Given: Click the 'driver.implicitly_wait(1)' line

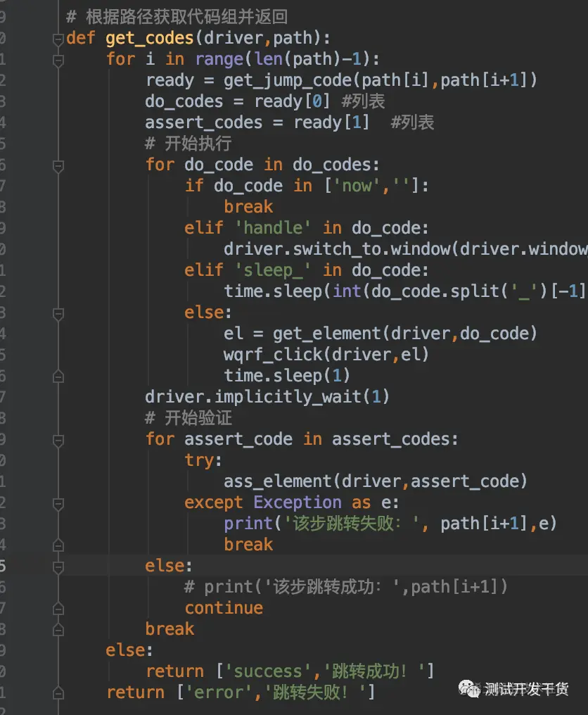Looking at the screenshot, I should tap(267, 397).
